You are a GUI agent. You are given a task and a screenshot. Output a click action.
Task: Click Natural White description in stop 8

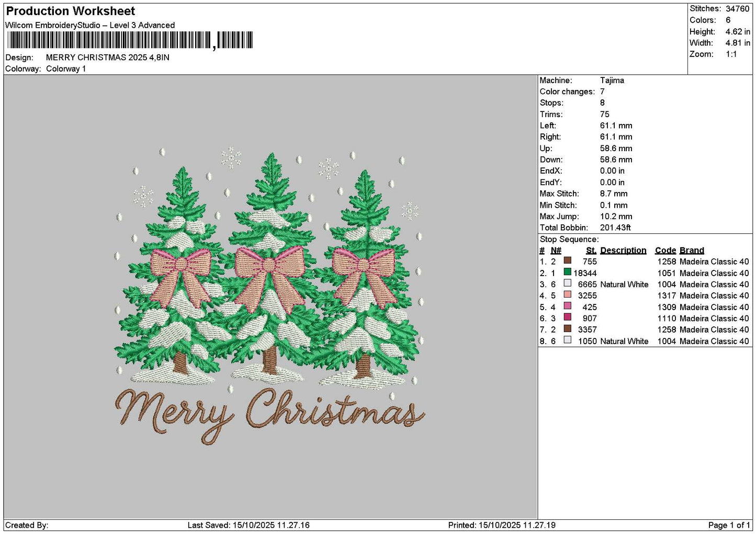[624, 341]
